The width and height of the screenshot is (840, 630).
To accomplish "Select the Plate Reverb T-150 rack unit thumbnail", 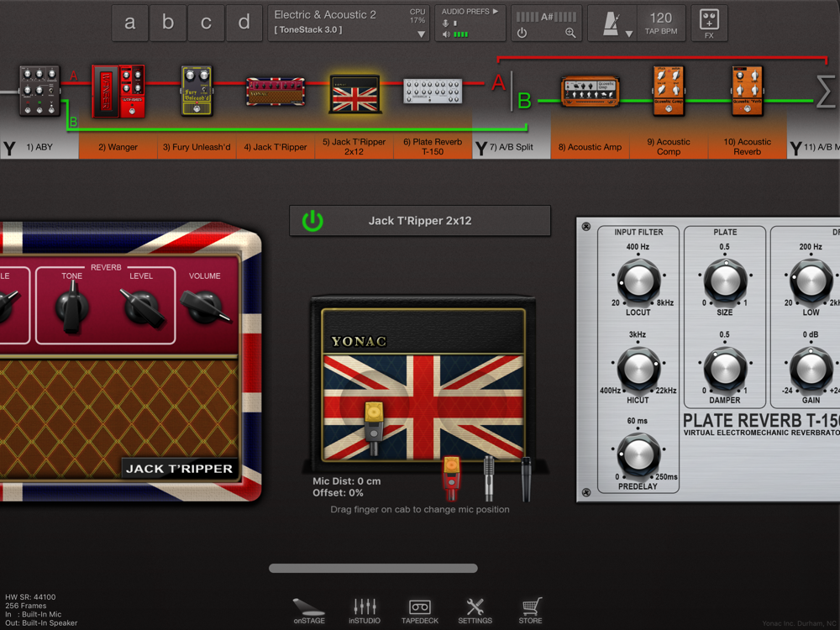I will click(433, 91).
